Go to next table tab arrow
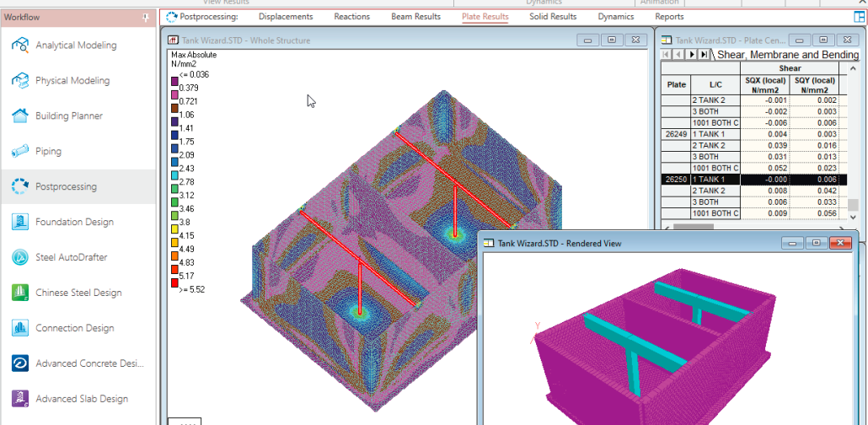The image size is (868, 425). (x=691, y=54)
